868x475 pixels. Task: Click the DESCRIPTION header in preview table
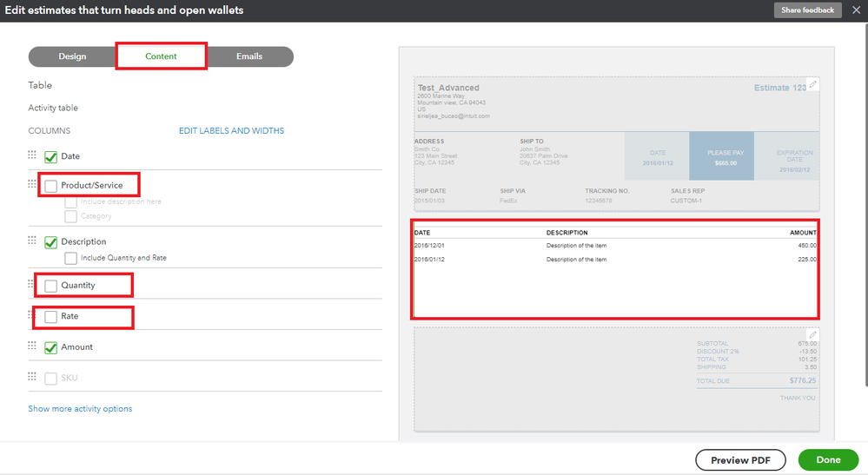point(567,233)
